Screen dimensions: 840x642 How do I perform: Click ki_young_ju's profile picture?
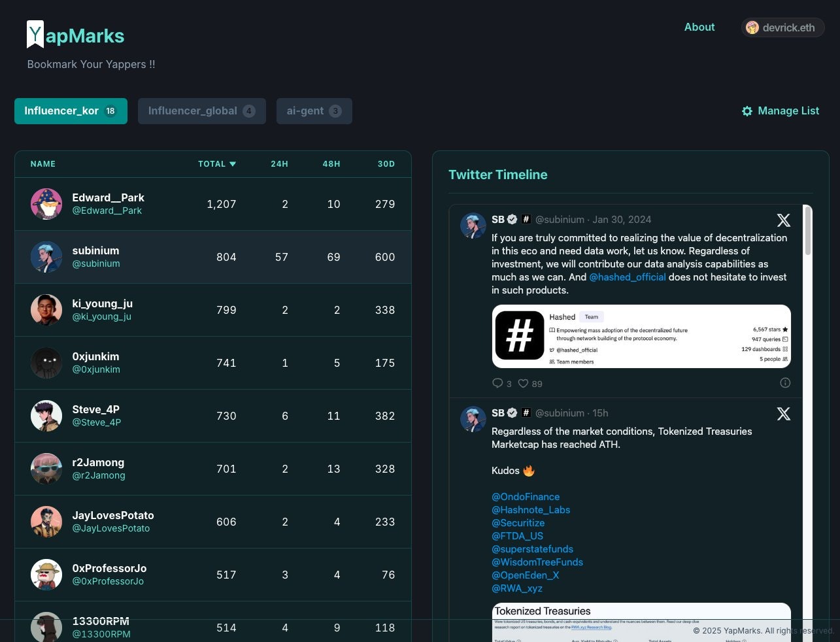pos(46,310)
